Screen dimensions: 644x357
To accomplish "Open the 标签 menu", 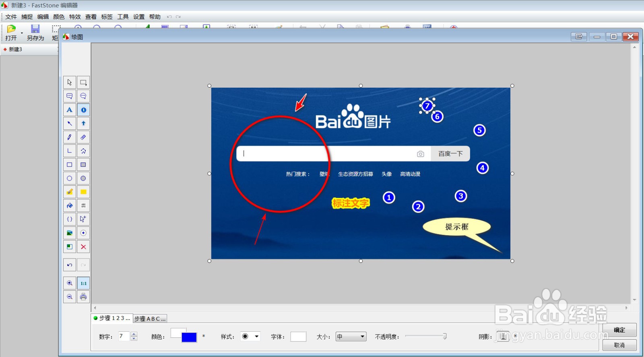I will 107,16.
